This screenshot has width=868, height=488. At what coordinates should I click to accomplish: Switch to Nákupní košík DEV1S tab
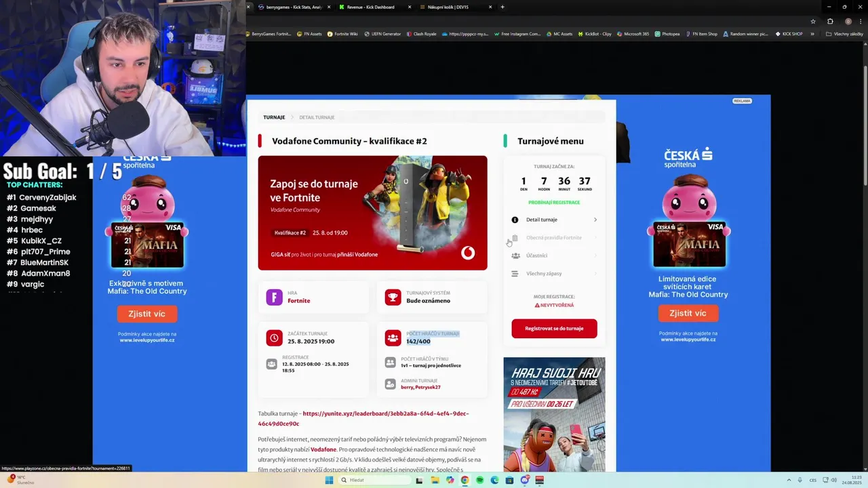454,7
